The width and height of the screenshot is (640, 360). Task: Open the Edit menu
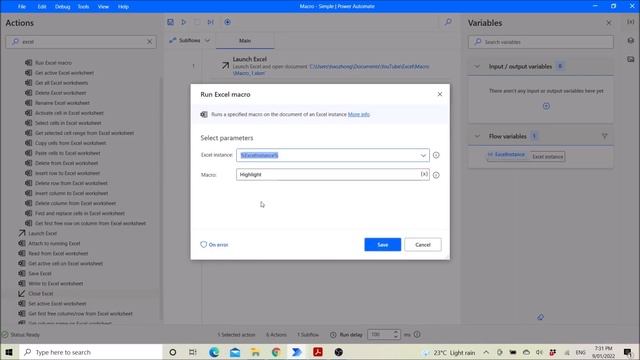pos(42,7)
